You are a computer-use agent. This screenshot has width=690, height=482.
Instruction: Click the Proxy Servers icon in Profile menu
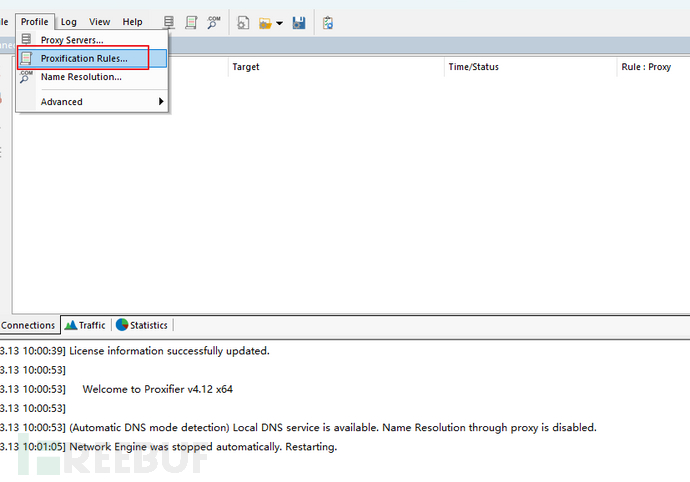click(26, 40)
